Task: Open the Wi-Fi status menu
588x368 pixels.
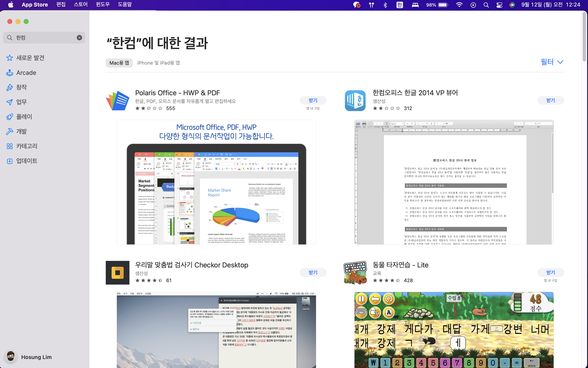Action: (x=459, y=5)
